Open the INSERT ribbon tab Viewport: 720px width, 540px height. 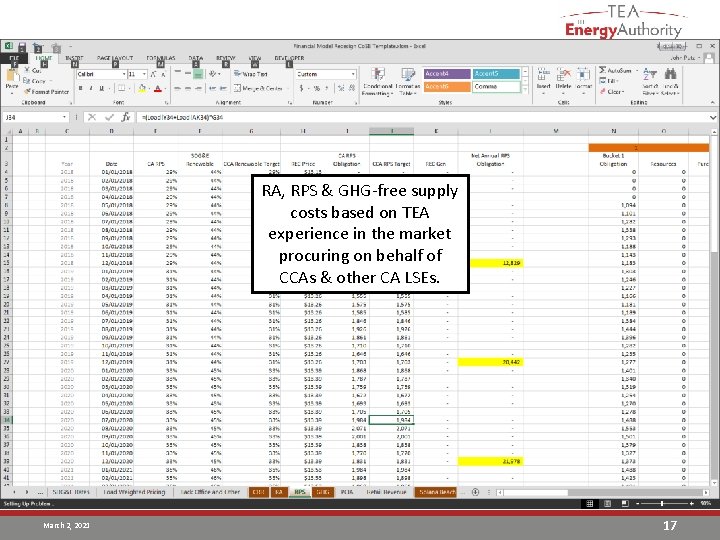74,58
